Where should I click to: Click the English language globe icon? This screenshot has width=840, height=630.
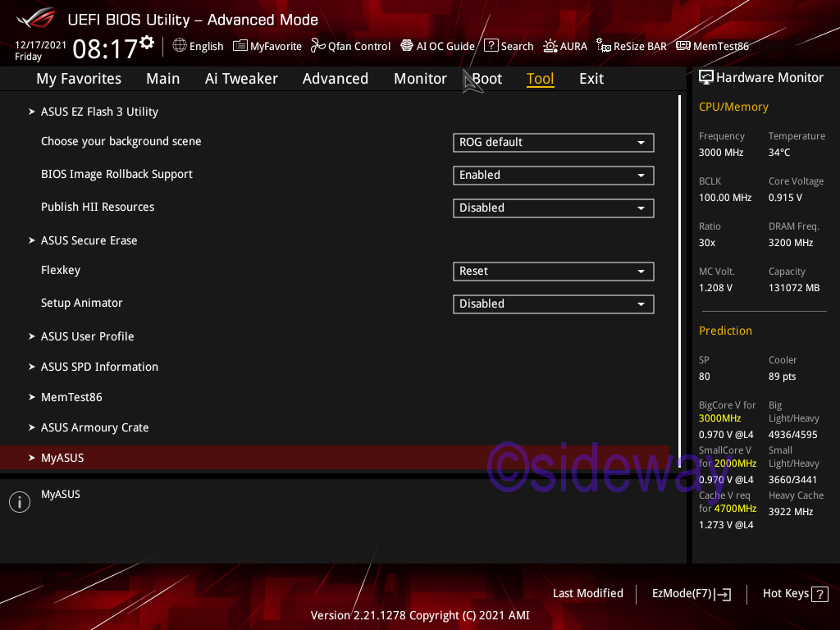180,46
